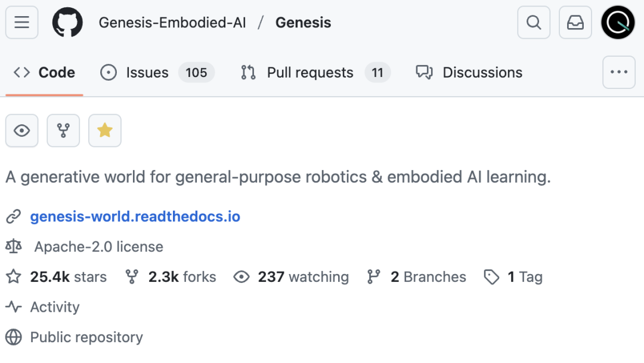Go to Genesis-Embodied-AI organization page
The width and height of the screenshot is (644, 363).
coord(172,22)
